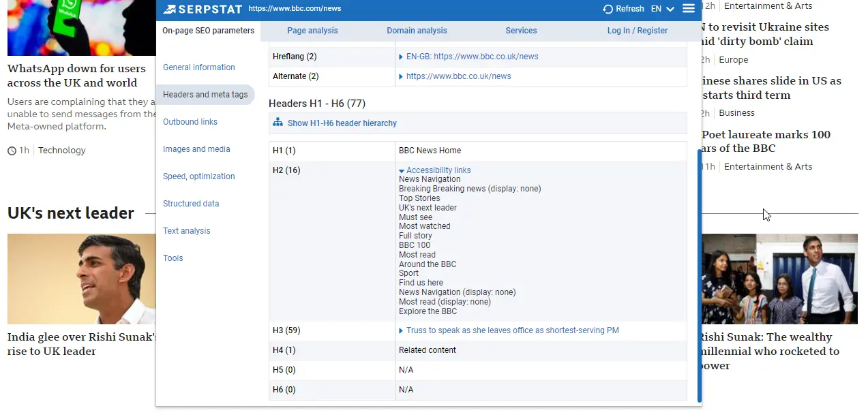Click the H3 (59) row label
The image size is (868, 419).
286,330
